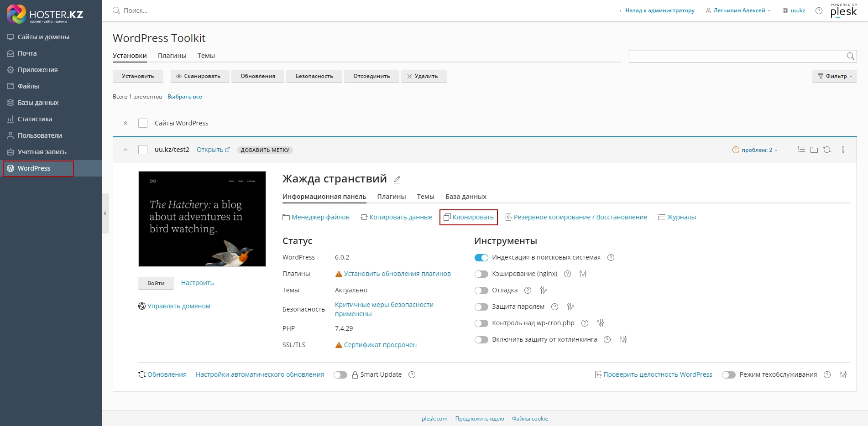Click the Установить button
The height and width of the screenshot is (426, 868).
(x=138, y=76)
